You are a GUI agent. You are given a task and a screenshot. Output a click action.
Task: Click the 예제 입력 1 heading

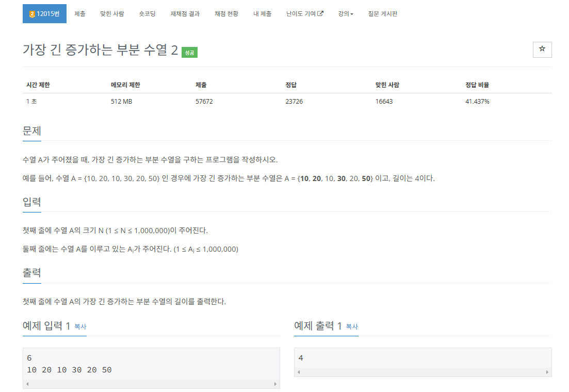pyautogui.click(x=46, y=326)
